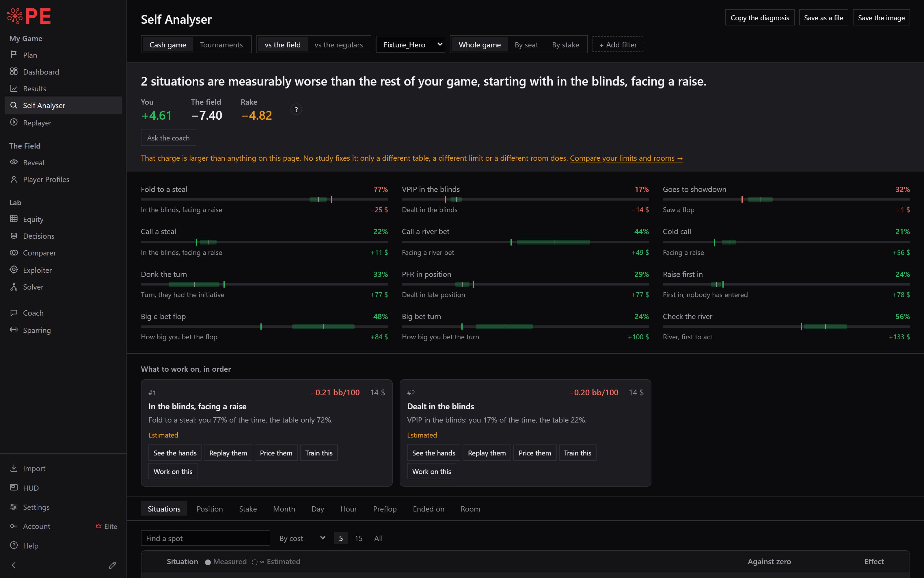924x578 pixels.
Task: Click the Find a spot search field
Action: 205,538
